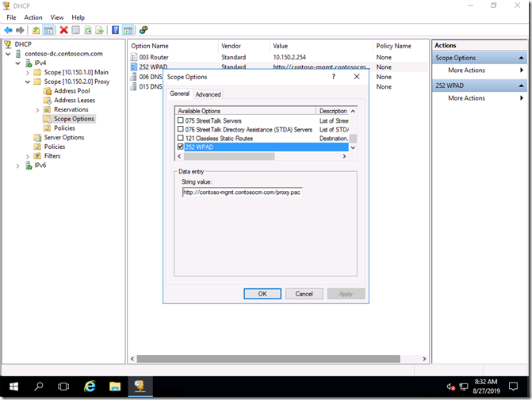Switch to the Advanced tab

[x=209, y=94]
